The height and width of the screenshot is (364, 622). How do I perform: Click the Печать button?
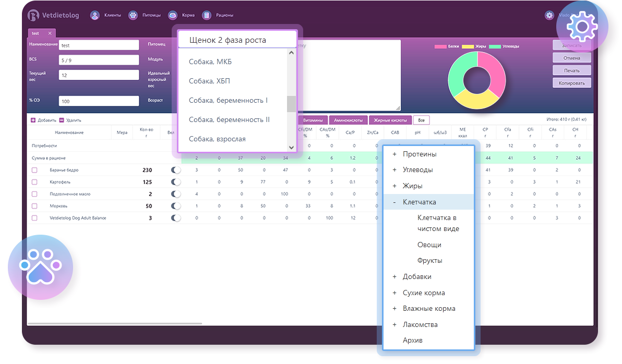[572, 70]
